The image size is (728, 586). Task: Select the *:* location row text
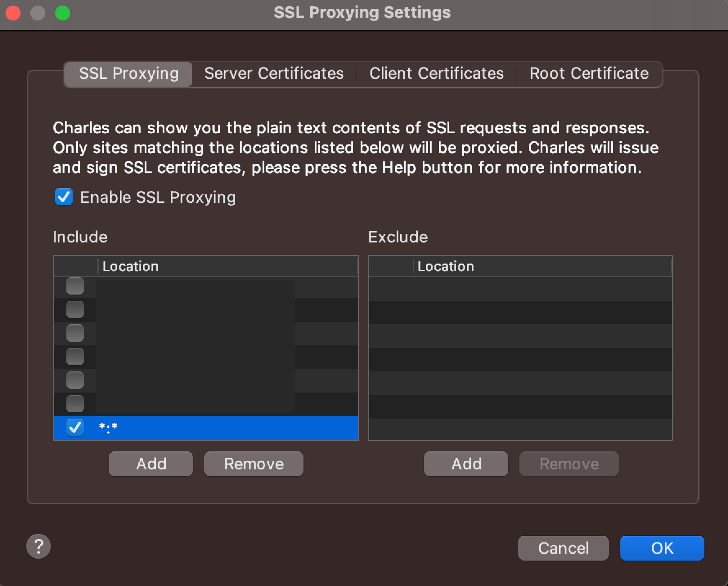coord(108,428)
